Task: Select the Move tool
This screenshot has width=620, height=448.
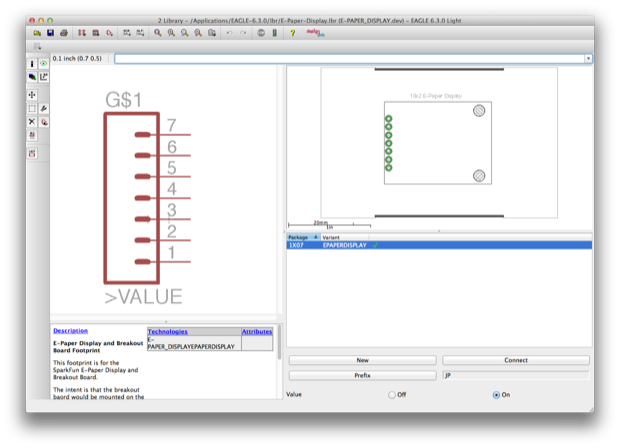Action: point(32,95)
